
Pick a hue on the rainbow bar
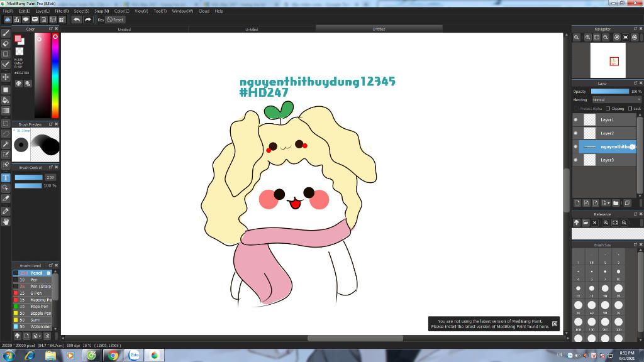(x=55, y=76)
